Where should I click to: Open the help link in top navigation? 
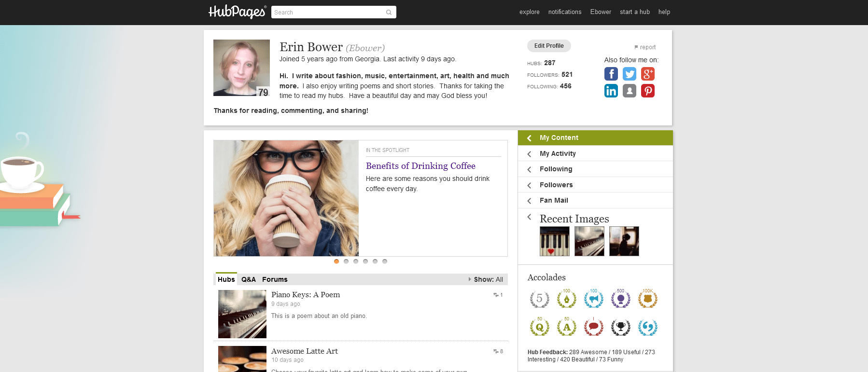point(664,12)
